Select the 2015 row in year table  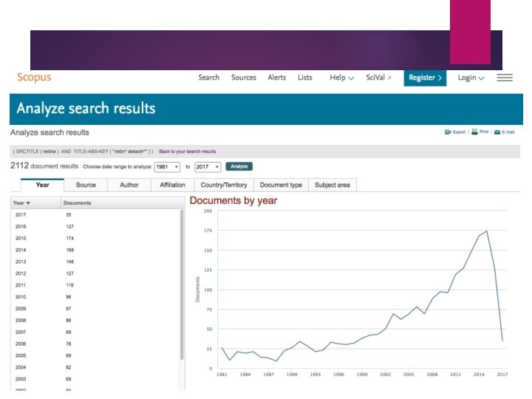pos(95,238)
